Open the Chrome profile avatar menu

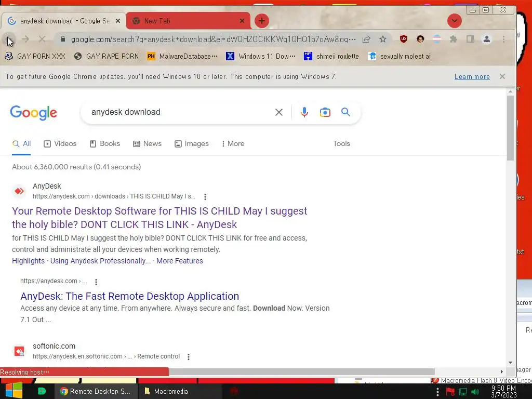pos(486,39)
